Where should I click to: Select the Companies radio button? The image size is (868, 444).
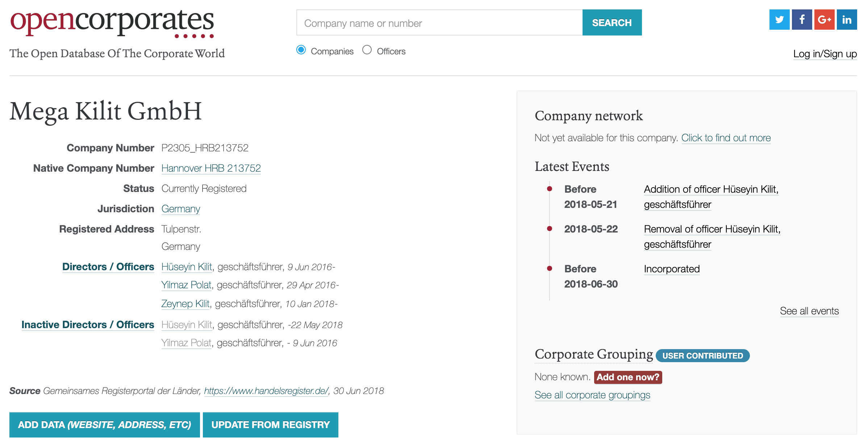coord(301,50)
